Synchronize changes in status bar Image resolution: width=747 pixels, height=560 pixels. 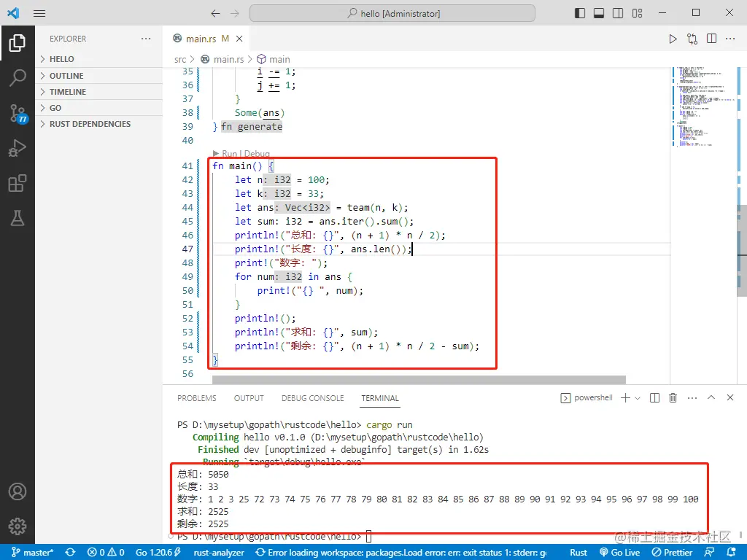pos(71,553)
